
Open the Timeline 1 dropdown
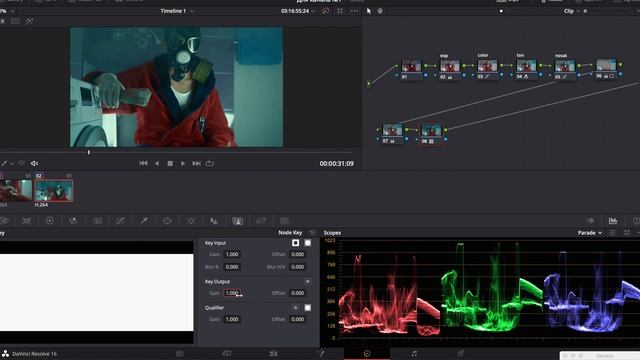click(177, 11)
